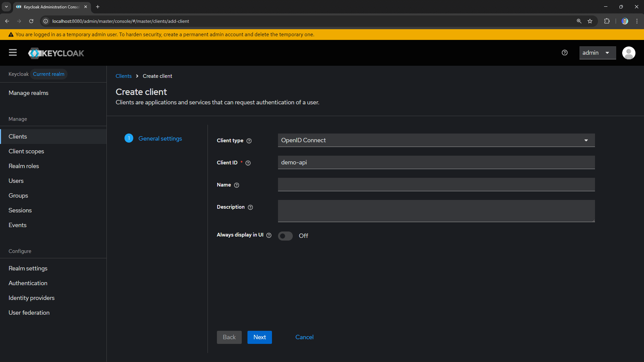Image resolution: width=644 pixels, height=362 pixels.
Task: Click inside the Client ID input field
Action: pyautogui.click(x=369, y=162)
